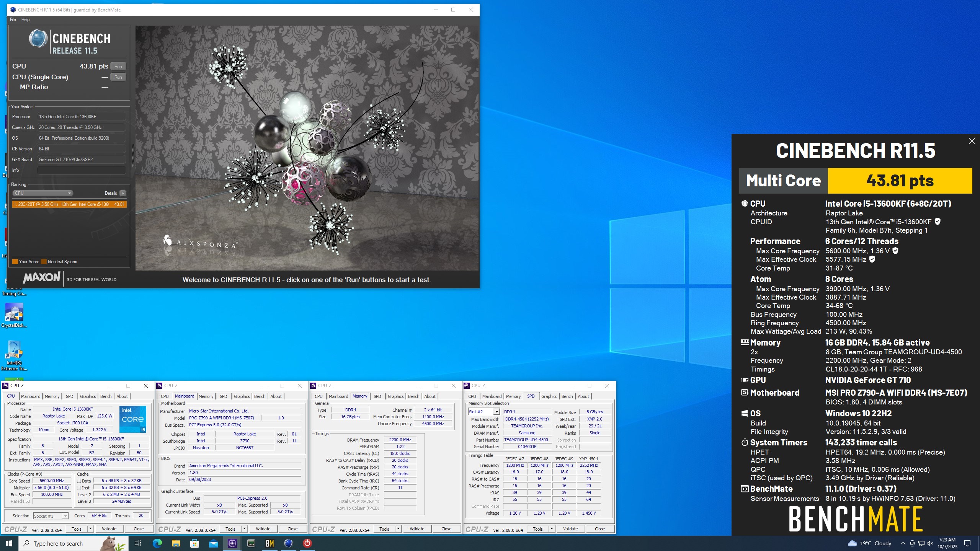
Task: Open the Action Center notification icon
Action: pyautogui.click(x=967, y=543)
